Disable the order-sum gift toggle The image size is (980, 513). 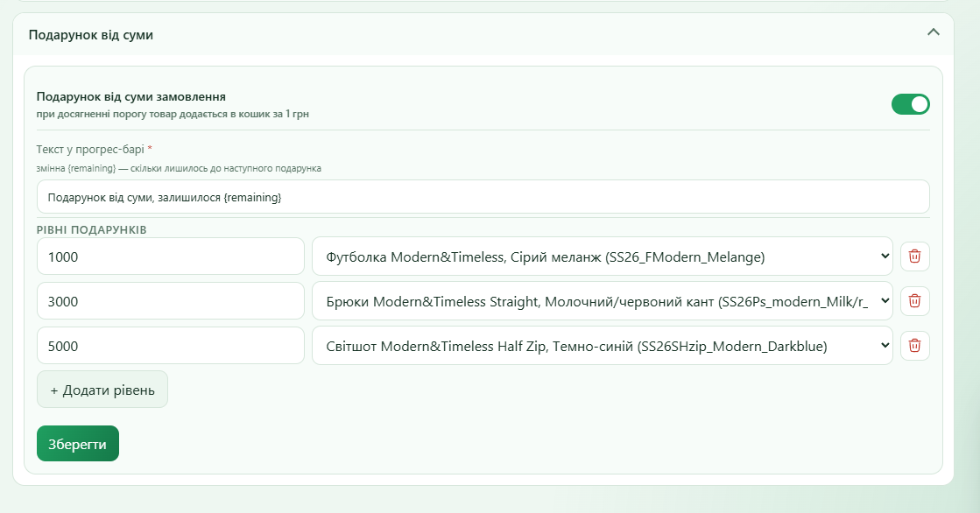(910, 104)
